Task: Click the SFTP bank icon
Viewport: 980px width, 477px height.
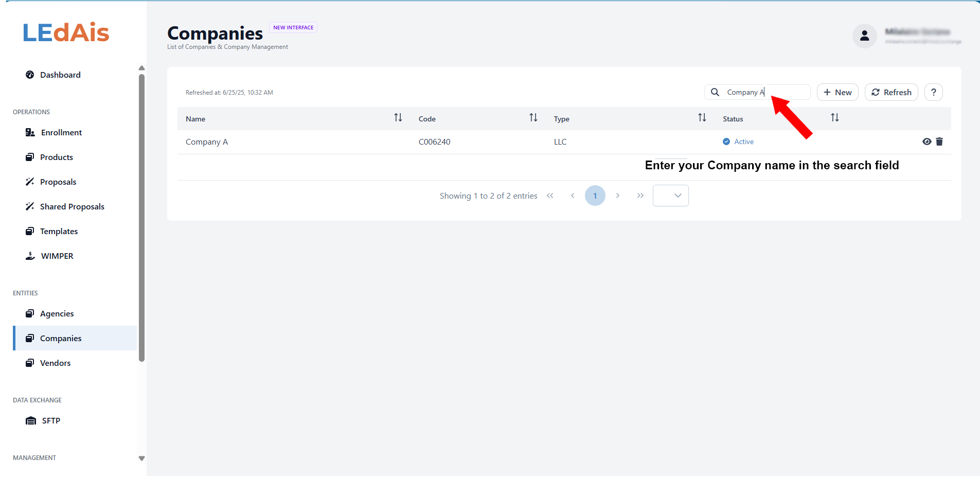Action: [31, 420]
